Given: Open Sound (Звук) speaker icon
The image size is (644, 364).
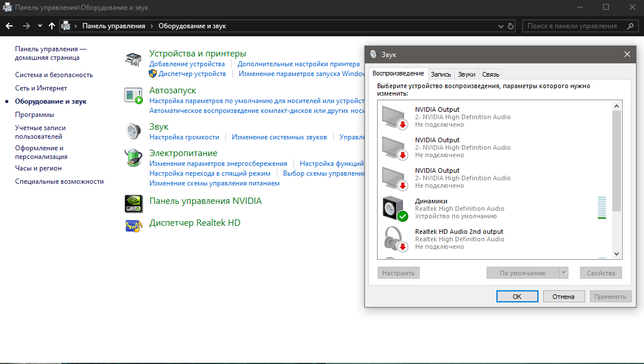Looking at the screenshot, I should pyautogui.click(x=134, y=131).
